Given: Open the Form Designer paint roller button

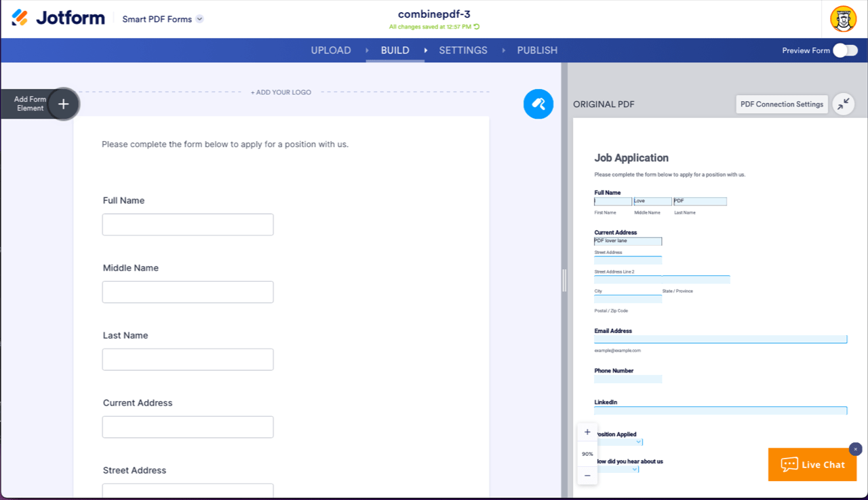Looking at the screenshot, I should pyautogui.click(x=538, y=104).
